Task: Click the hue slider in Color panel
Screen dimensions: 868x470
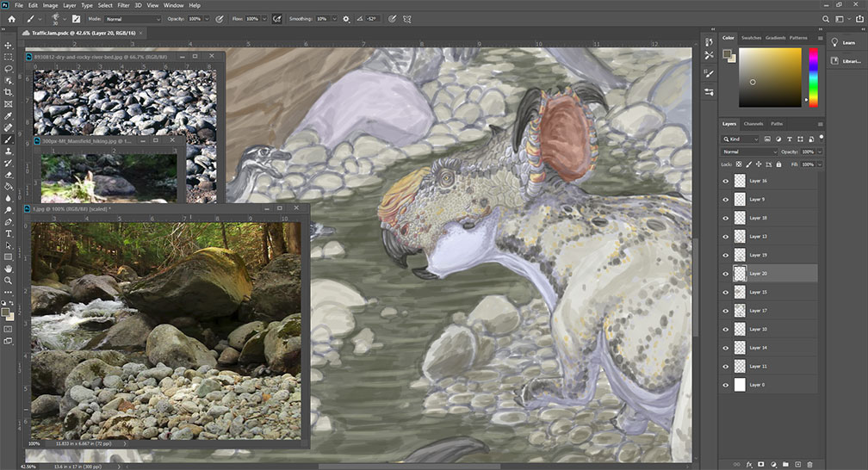Action: coord(812,77)
